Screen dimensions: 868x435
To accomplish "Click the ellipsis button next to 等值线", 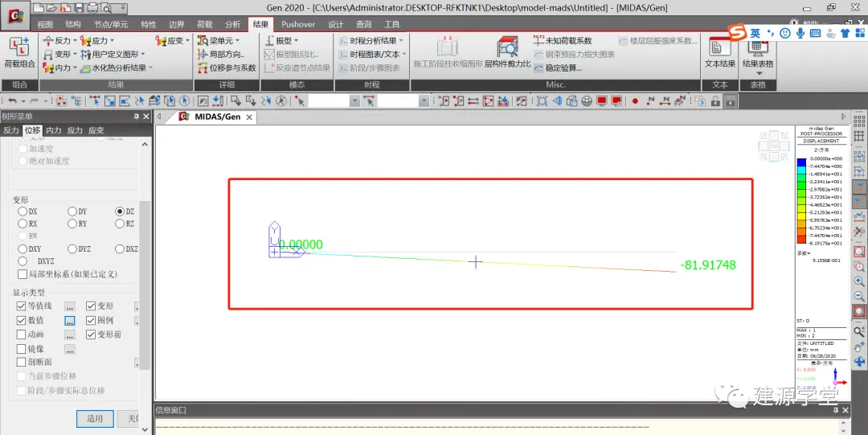I will click(x=69, y=306).
